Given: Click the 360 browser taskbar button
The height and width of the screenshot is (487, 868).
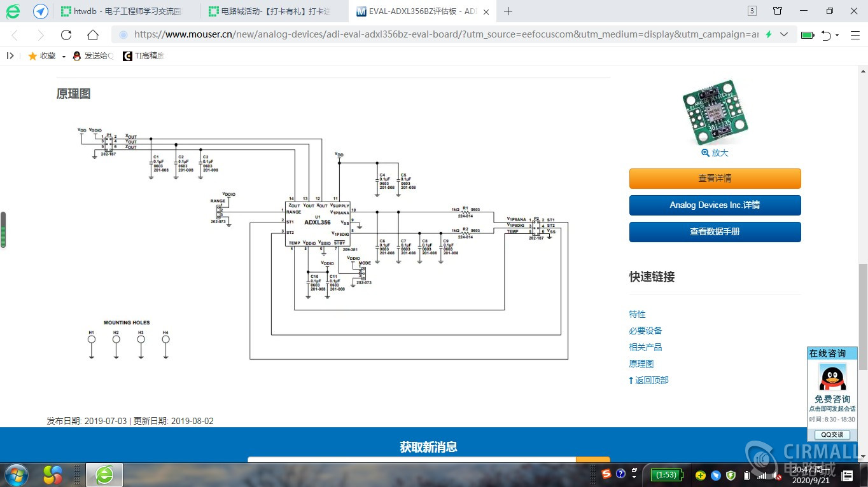Looking at the screenshot, I should click(104, 475).
